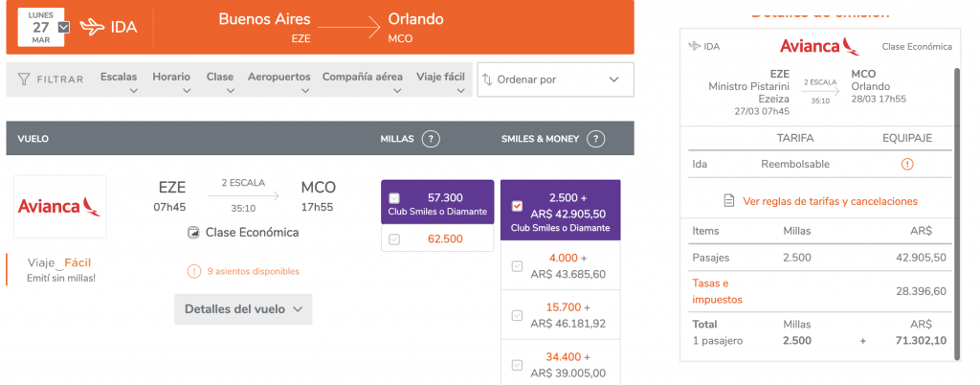
Task: Click the funnel Filtrar icon
Action: [24, 79]
